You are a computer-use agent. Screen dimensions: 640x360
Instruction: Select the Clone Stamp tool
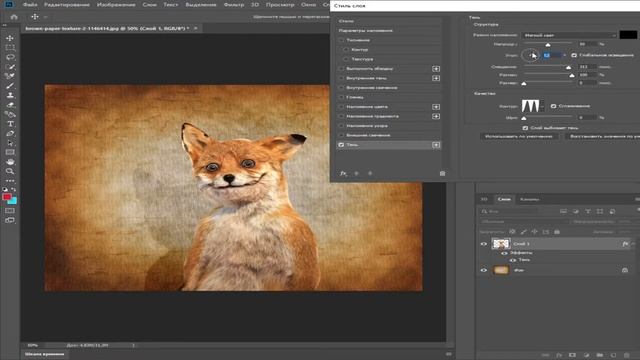(x=10, y=95)
